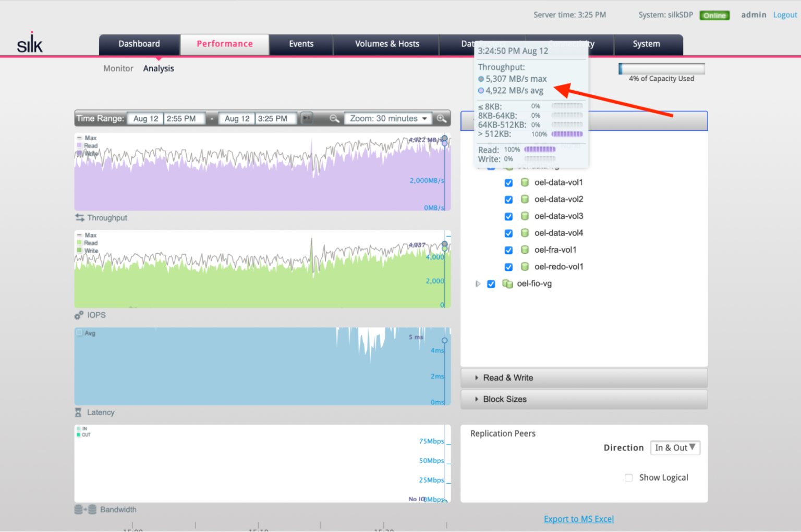The height and width of the screenshot is (532, 801).
Task: Click the zoom in magnifier in time range bar
Action: pyautogui.click(x=442, y=118)
